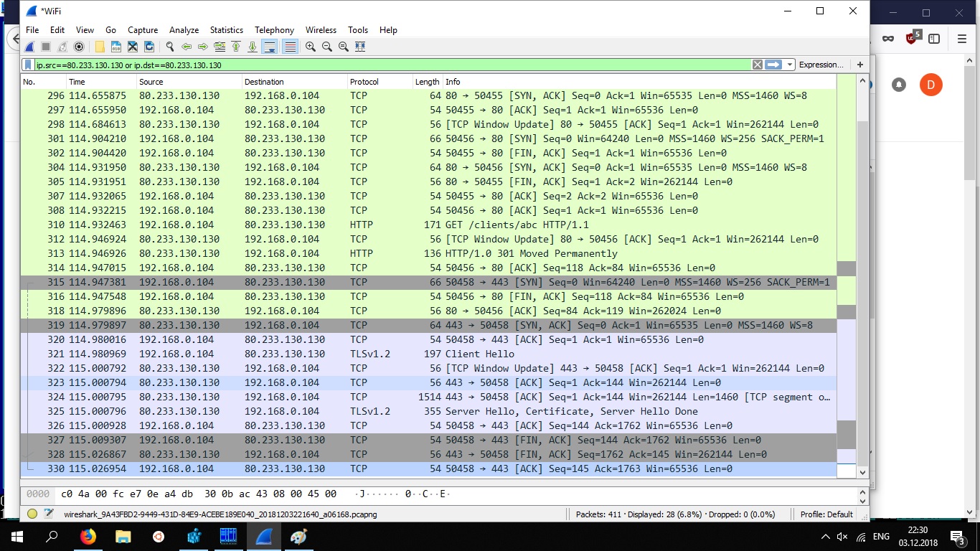Sort by the Protocol column header

point(379,82)
